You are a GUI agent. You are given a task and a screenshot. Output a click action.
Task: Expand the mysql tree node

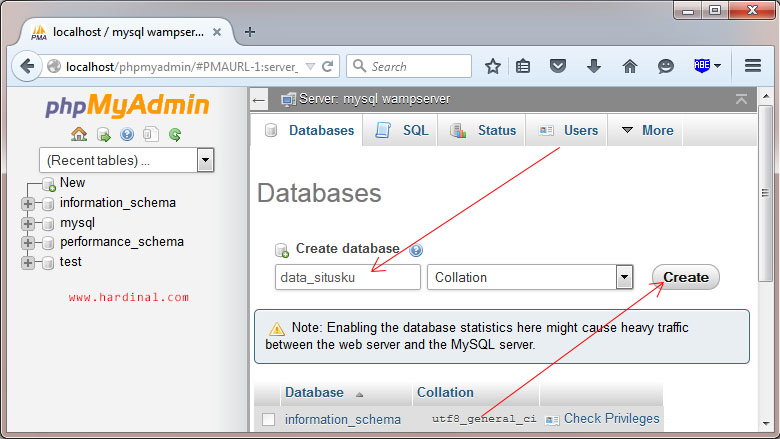click(x=28, y=223)
